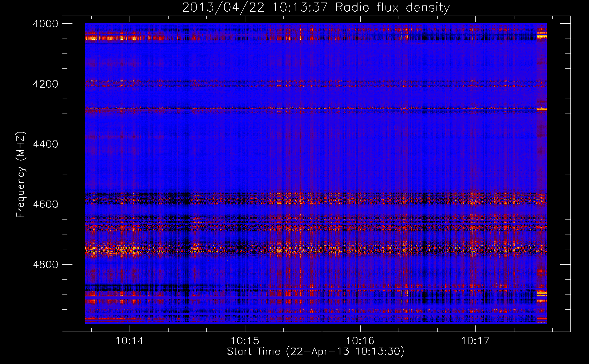Click the 10:16 time tick label
The image size is (589, 364).
coord(360,341)
